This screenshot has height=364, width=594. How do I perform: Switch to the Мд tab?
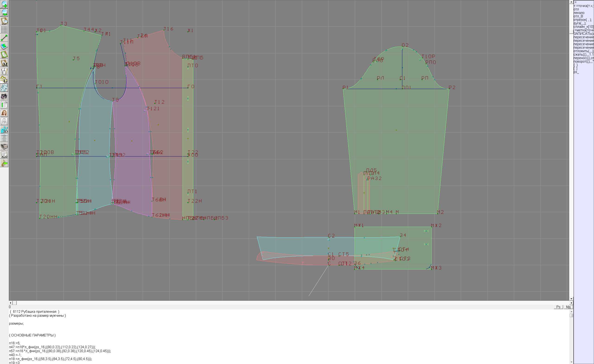[568, 307]
